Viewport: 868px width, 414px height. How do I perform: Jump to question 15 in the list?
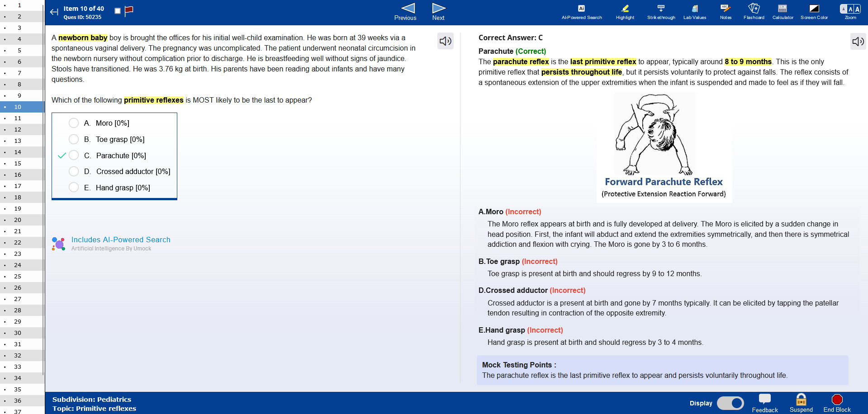[22, 163]
